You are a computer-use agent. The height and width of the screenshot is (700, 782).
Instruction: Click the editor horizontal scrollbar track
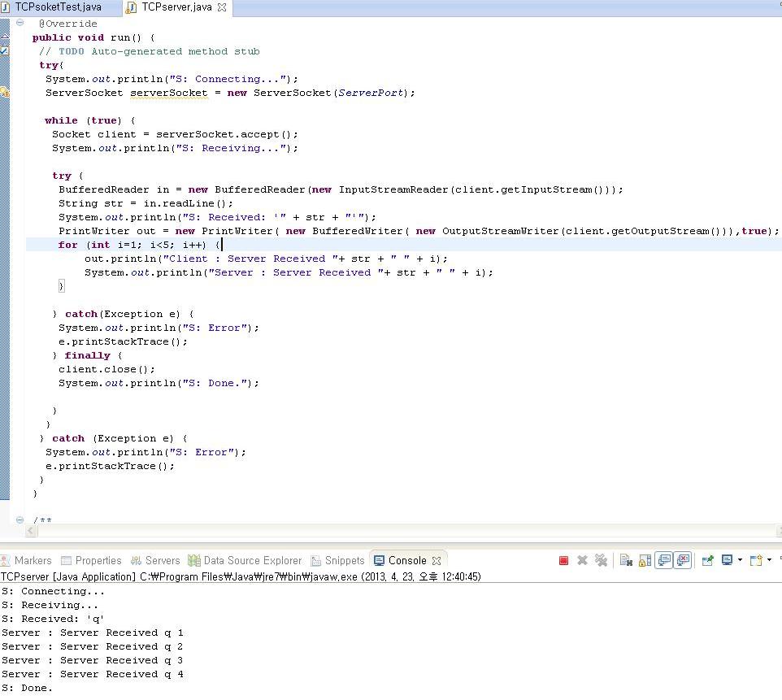pyautogui.click(x=406, y=531)
